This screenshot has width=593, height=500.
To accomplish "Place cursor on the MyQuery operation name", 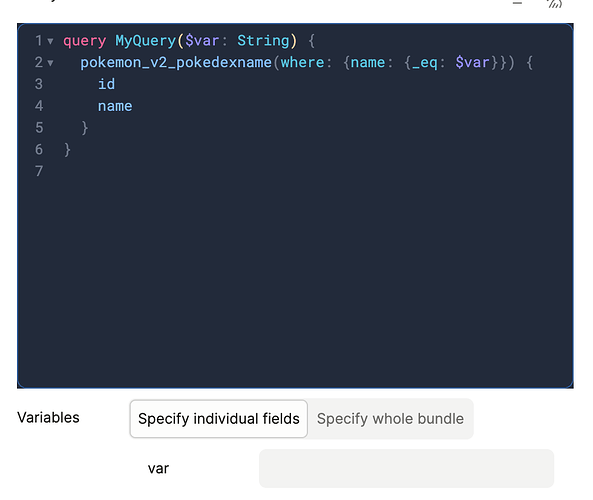I will (146, 40).
